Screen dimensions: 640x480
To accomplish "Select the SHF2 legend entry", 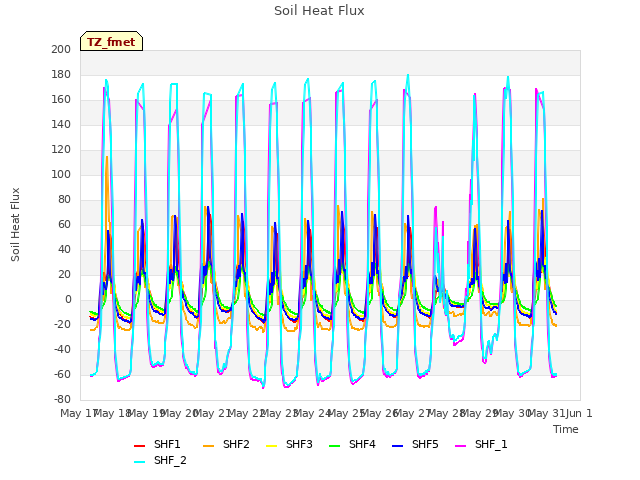I will [x=226, y=444].
